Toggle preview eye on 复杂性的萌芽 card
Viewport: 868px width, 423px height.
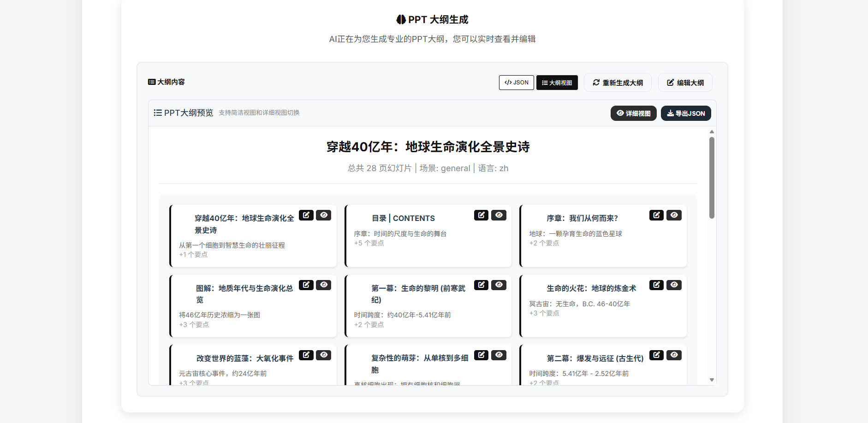pos(499,355)
